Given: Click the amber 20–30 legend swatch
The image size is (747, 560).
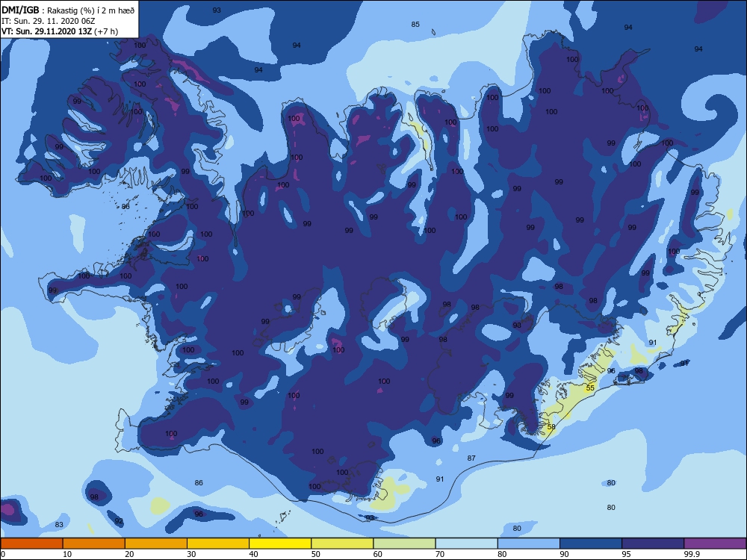Looking at the screenshot, I should [156, 544].
